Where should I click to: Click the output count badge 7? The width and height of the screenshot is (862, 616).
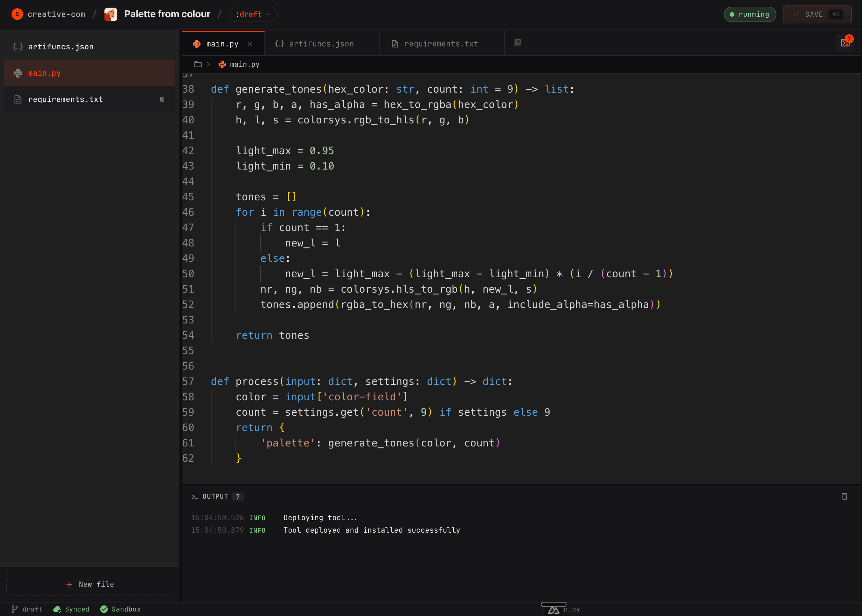(x=238, y=496)
